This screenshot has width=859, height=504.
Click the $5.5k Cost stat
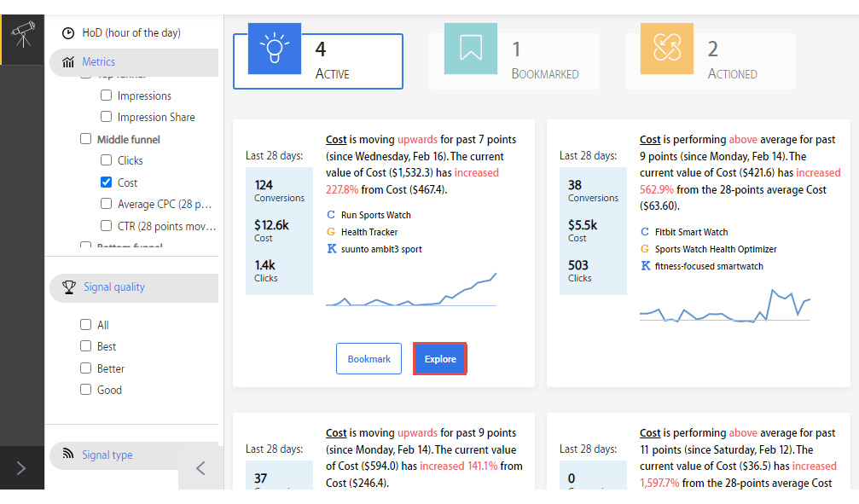583,230
